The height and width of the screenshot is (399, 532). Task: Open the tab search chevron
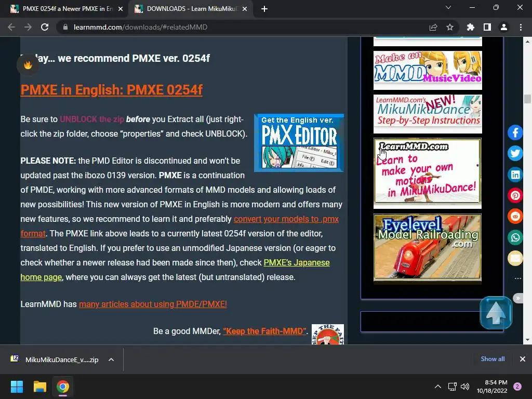point(448,7)
